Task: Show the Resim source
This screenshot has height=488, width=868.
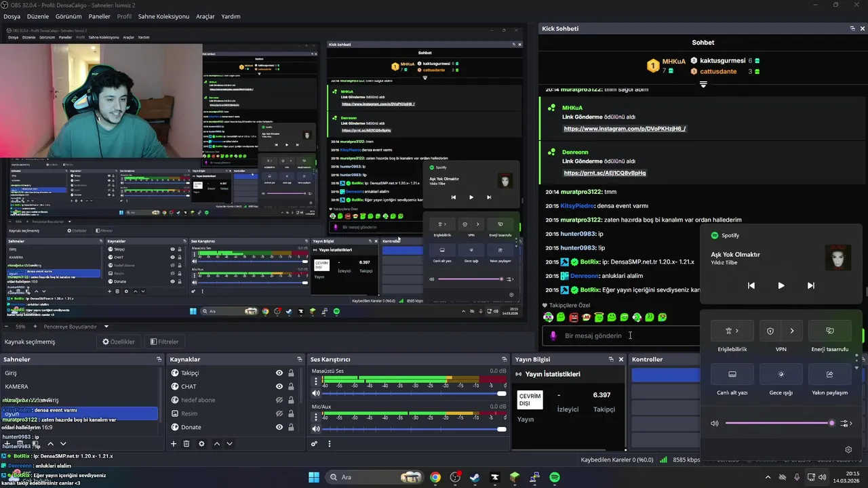Action: point(279,413)
